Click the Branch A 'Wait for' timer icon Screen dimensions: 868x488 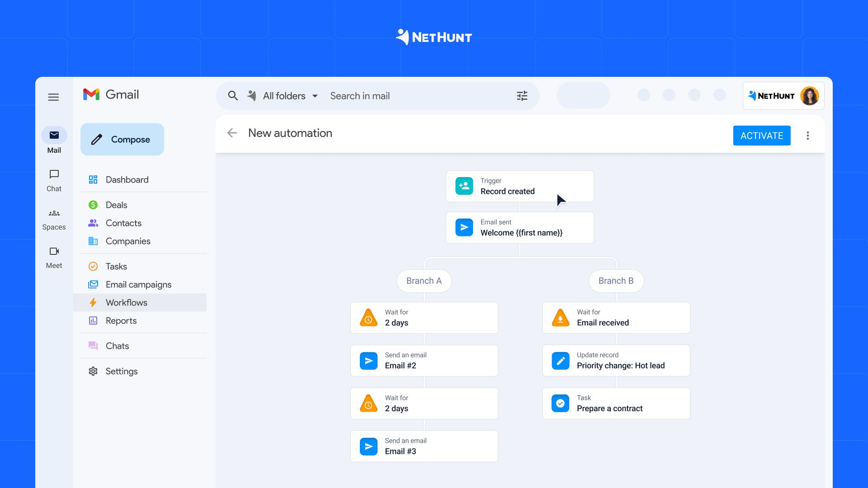pos(368,318)
